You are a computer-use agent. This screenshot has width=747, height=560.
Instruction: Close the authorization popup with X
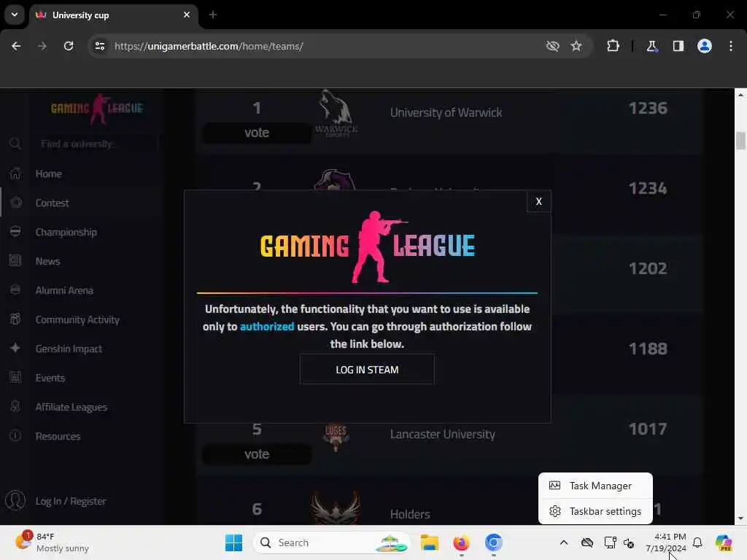coord(538,201)
